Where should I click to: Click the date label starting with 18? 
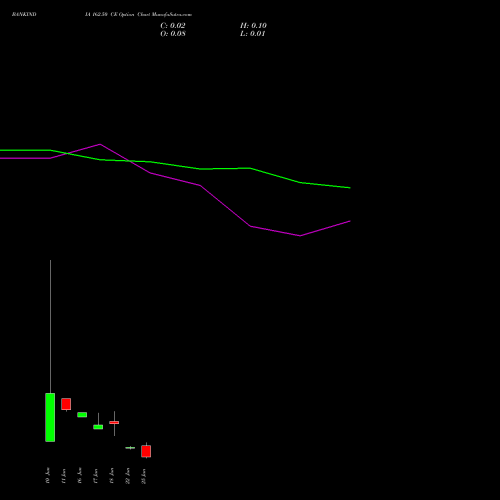tap(112, 476)
